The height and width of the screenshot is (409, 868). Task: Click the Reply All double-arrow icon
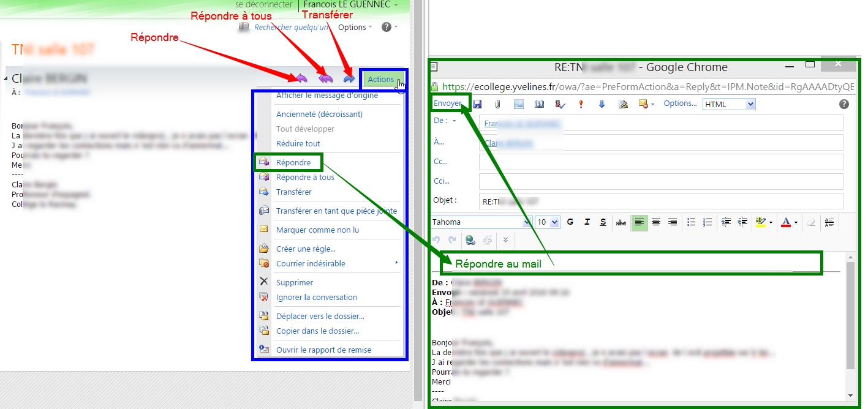[326, 78]
